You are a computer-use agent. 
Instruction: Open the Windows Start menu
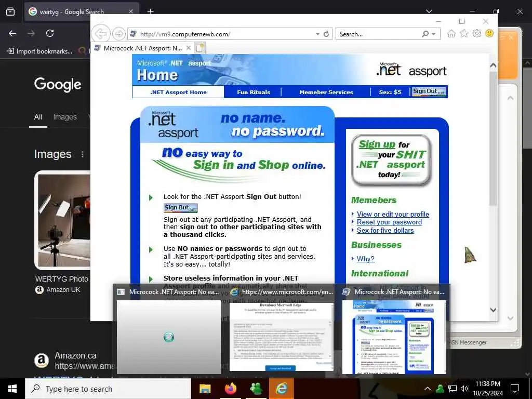point(12,389)
